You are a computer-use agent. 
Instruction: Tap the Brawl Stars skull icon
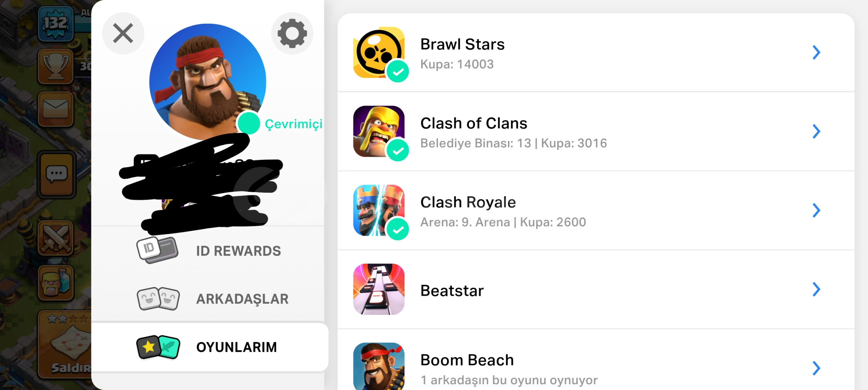tap(379, 52)
